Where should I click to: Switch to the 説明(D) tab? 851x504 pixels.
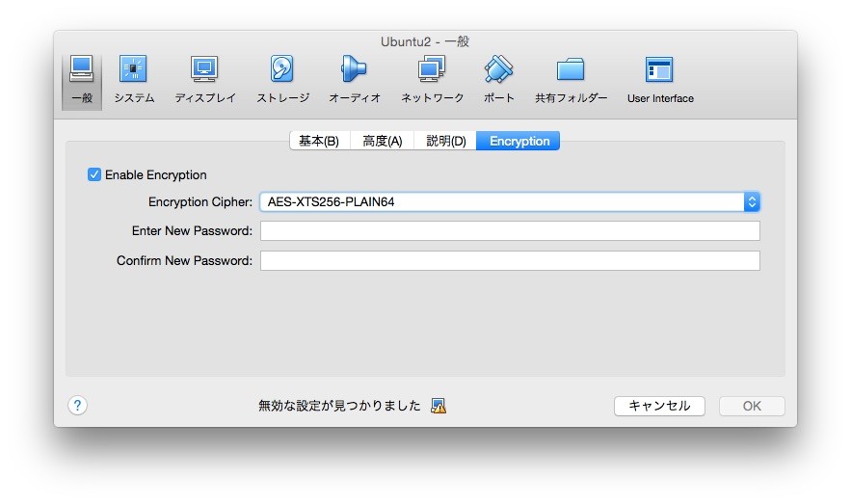point(445,141)
